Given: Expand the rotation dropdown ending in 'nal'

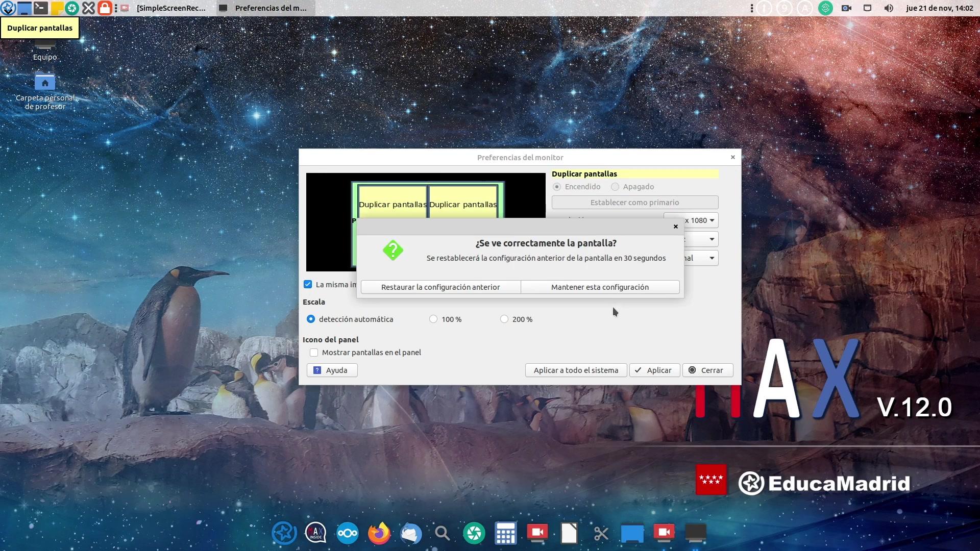Looking at the screenshot, I should click(712, 258).
